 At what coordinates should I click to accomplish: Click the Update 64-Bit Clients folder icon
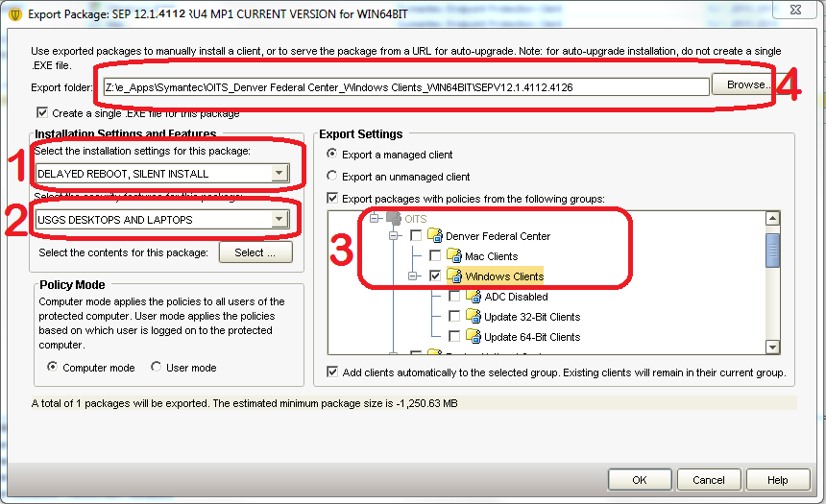[x=474, y=336]
